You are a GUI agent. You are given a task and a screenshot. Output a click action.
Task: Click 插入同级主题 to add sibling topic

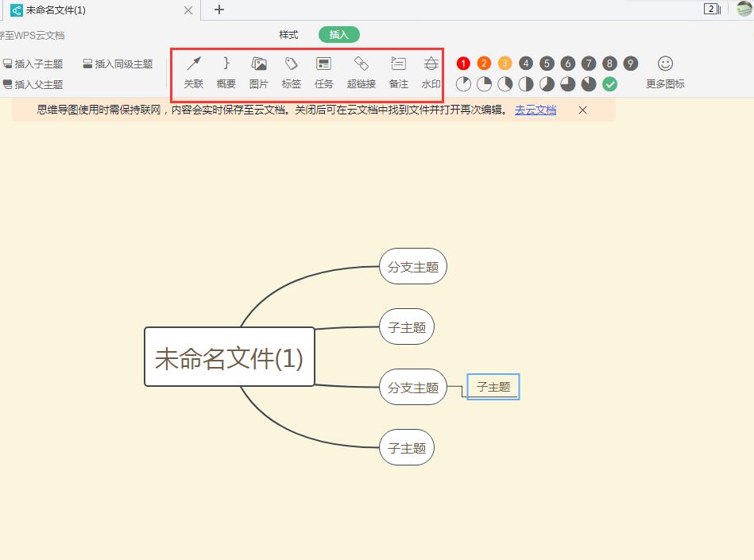118,64
